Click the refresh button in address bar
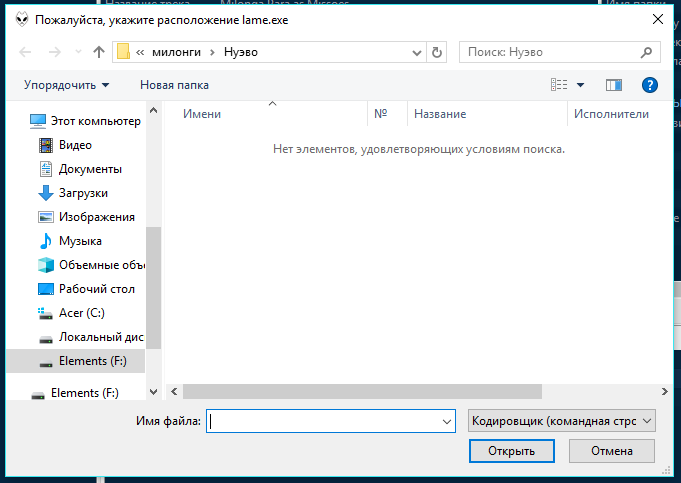The height and width of the screenshot is (483, 681). pos(437,52)
